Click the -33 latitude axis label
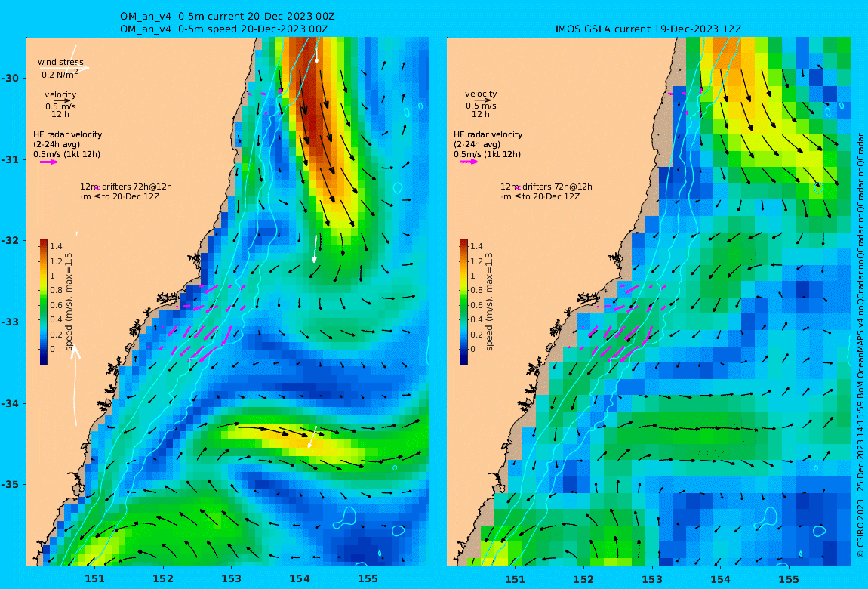The image size is (868, 589). pyautogui.click(x=9, y=322)
